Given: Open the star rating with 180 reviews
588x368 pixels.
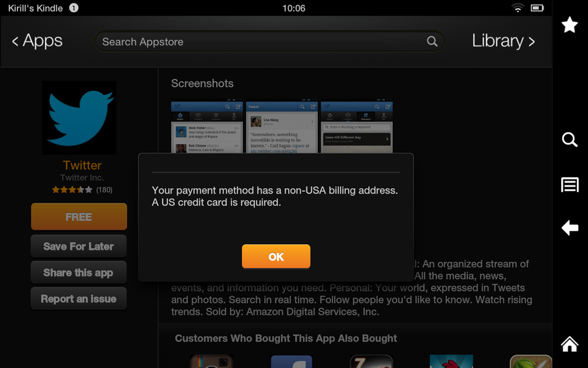Looking at the screenshot, I should pos(82,190).
